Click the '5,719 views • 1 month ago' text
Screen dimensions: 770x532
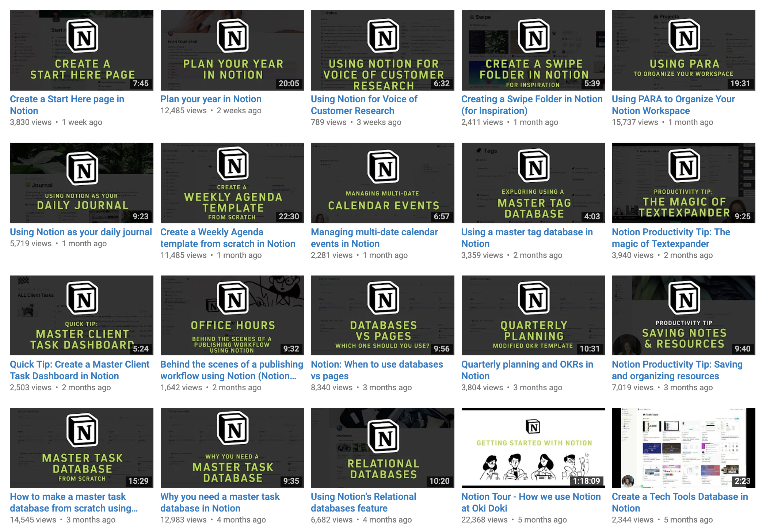pos(58,244)
